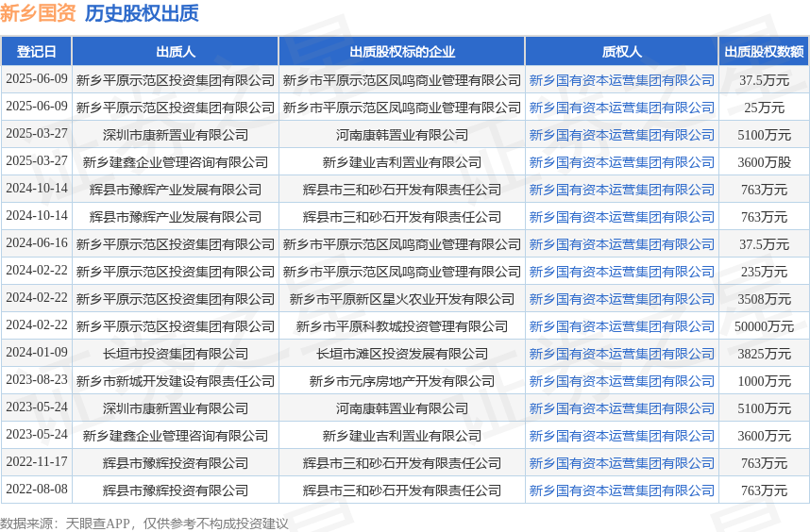The image size is (810, 532).
Task: Click the date 2024-06-16
Action: coord(37,243)
